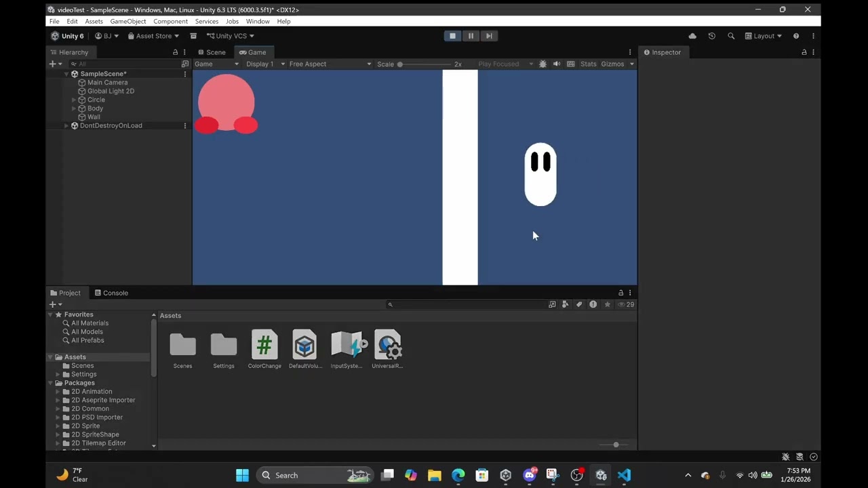868x488 pixels.
Task: Open Search by Label filter icon
Action: point(579,304)
